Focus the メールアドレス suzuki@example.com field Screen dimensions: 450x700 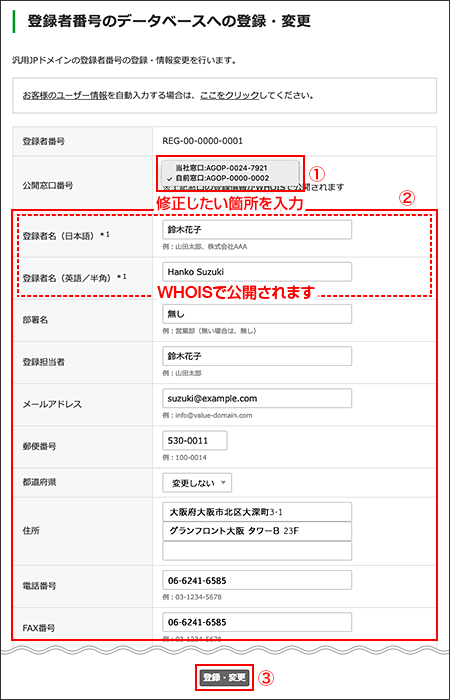tap(257, 398)
